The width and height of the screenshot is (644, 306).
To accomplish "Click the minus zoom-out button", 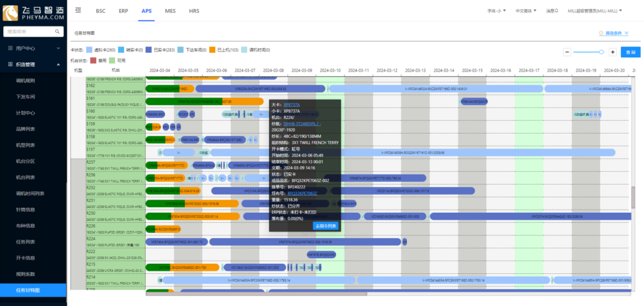I will pos(567,52).
